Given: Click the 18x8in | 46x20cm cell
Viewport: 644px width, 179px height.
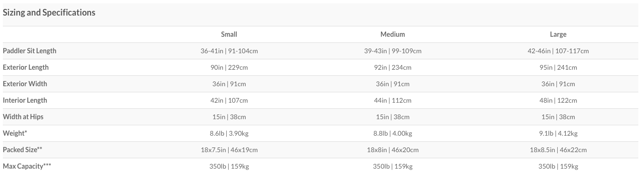Looking at the screenshot, I should click(393, 150).
